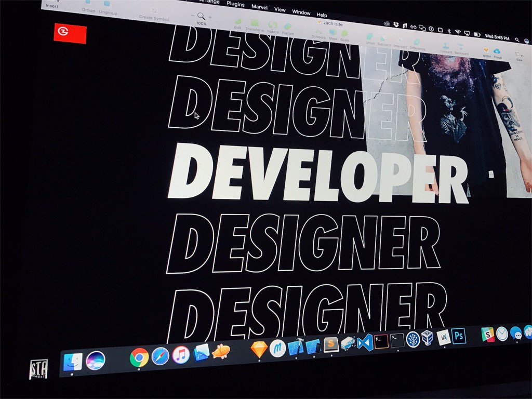Open Safari from the Dock
The image size is (532, 399).
pyautogui.click(x=160, y=355)
